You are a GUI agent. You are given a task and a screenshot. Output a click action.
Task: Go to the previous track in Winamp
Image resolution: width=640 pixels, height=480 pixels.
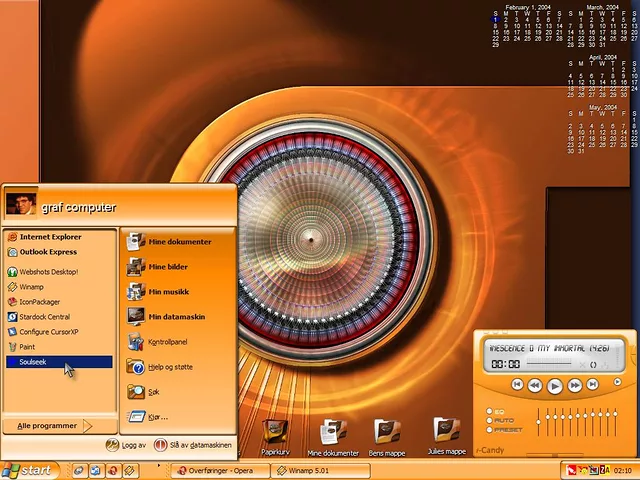coord(517,385)
